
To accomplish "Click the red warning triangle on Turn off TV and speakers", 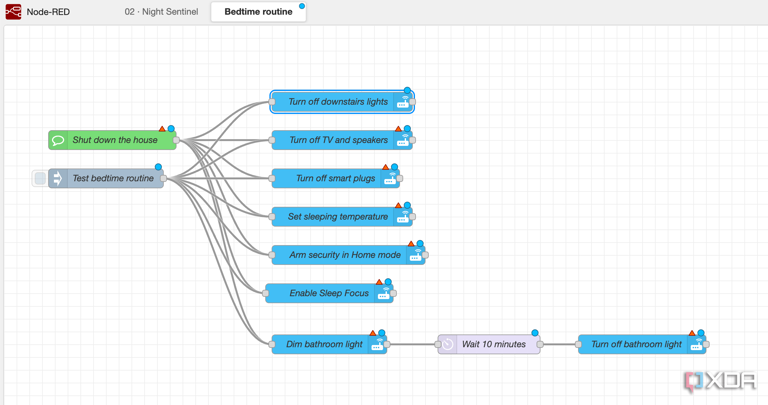I will point(398,129).
